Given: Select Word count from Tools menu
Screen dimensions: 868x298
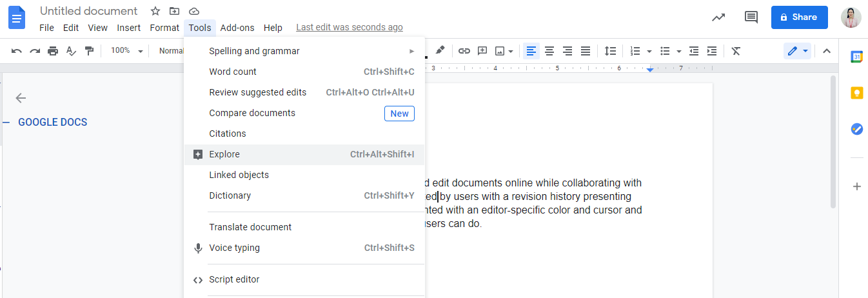Looking at the screenshot, I should pyautogui.click(x=233, y=72).
